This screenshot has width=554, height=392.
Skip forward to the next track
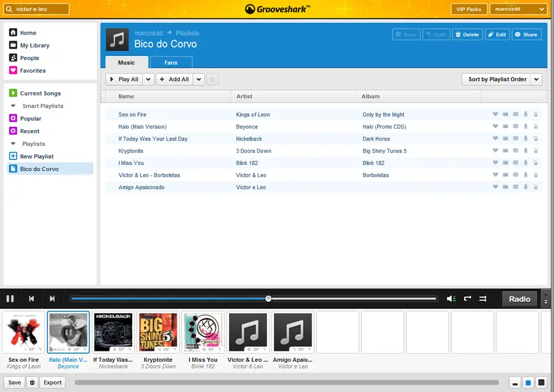[52, 298]
